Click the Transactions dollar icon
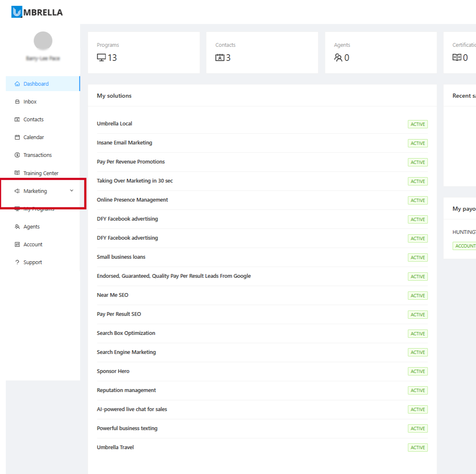Viewport: 476px width, 474px height. tap(17, 155)
